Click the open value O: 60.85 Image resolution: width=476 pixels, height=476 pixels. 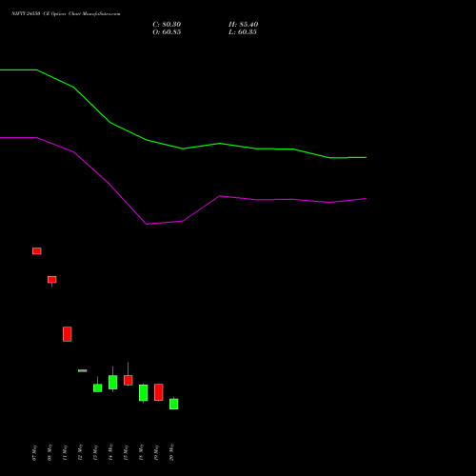point(167,32)
